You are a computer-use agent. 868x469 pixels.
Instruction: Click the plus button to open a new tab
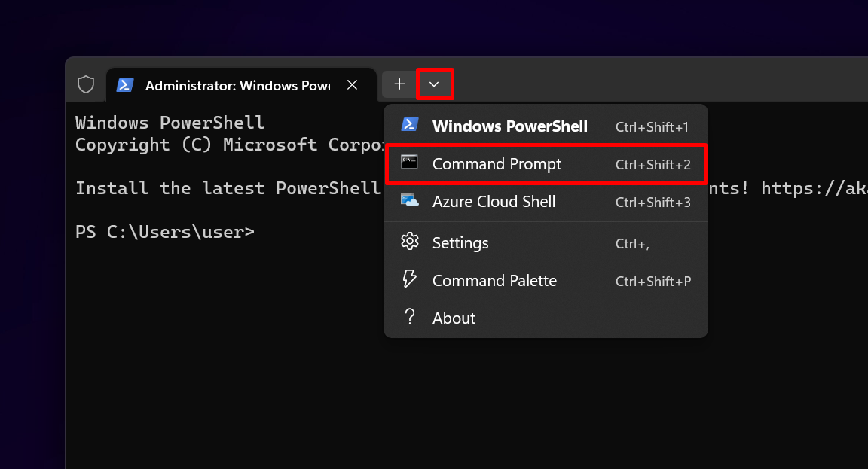(x=399, y=84)
